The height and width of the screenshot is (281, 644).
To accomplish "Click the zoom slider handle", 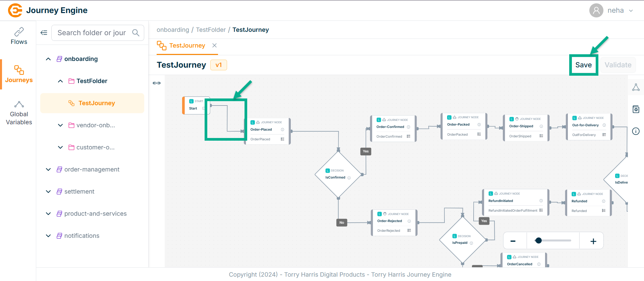I will pos(539,240).
